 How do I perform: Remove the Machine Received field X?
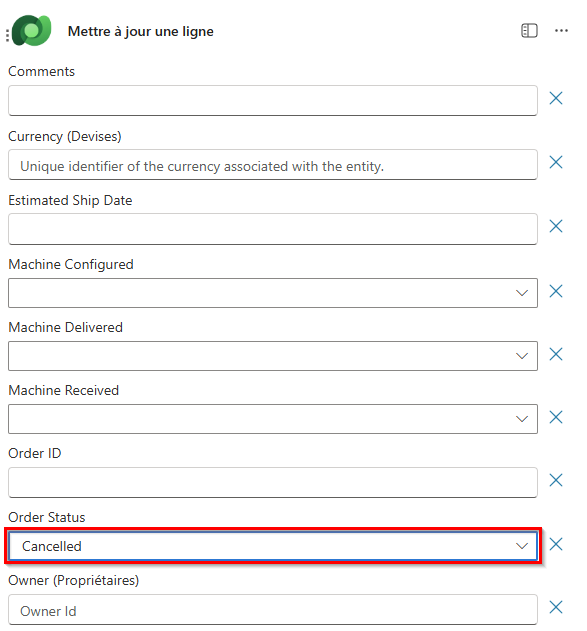pyautogui.click(x=556, y=417)
